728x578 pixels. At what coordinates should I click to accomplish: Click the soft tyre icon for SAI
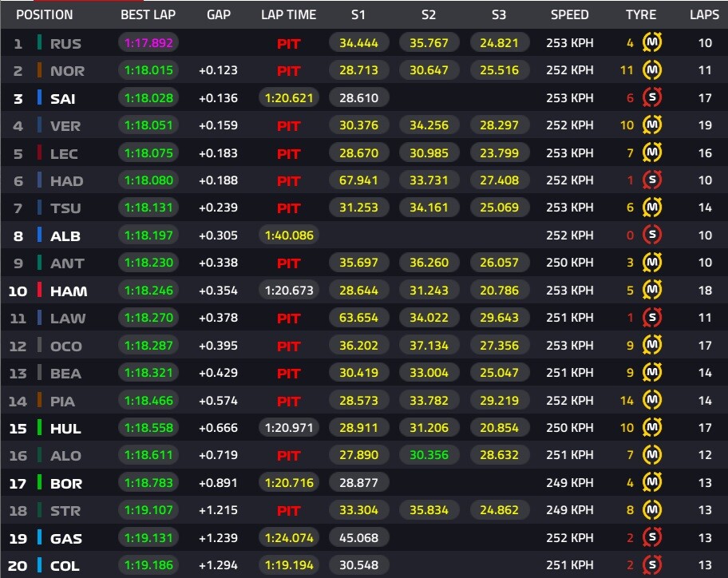652,97
